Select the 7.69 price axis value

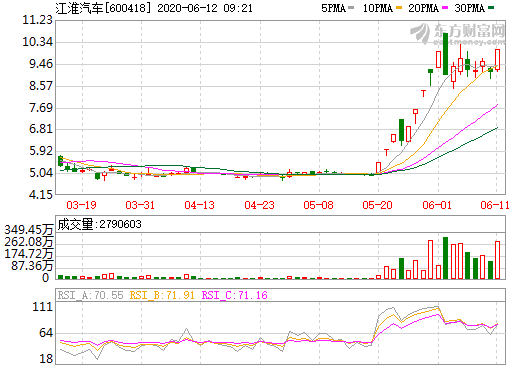41,108
